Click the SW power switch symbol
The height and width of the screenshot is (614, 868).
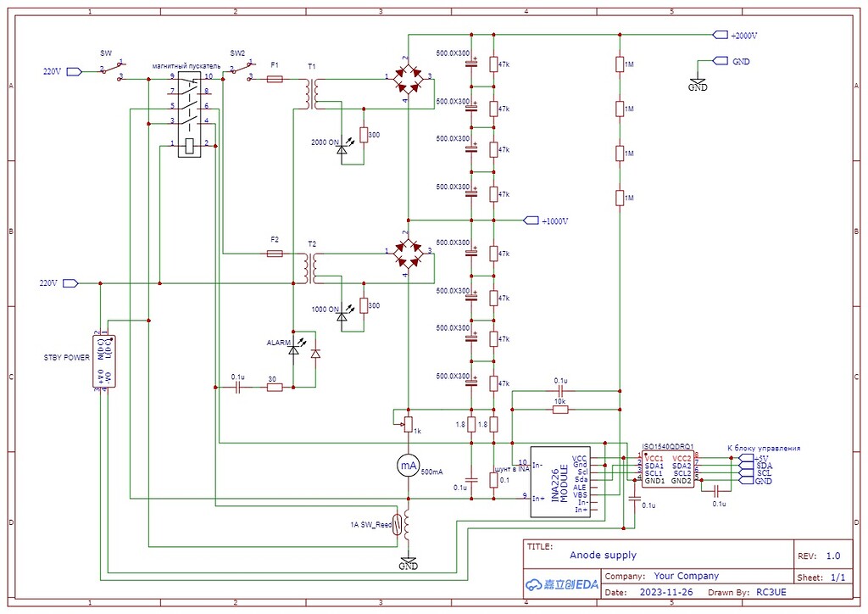point(111,70)
